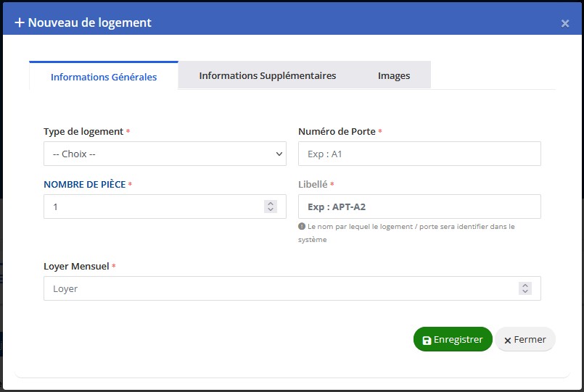Decrease Nombre de pièce with down arrow

point(271,210)
